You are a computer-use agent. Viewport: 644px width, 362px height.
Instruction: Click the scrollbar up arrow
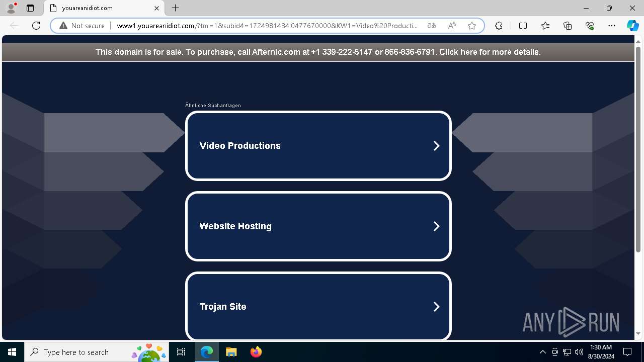click(x=638, y=41)
